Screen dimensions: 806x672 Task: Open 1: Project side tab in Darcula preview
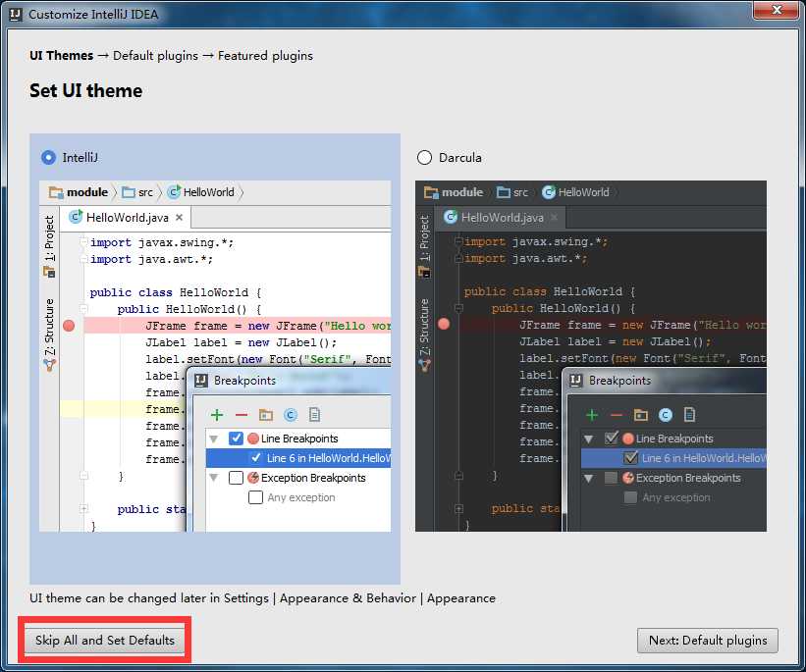[424, 245]
